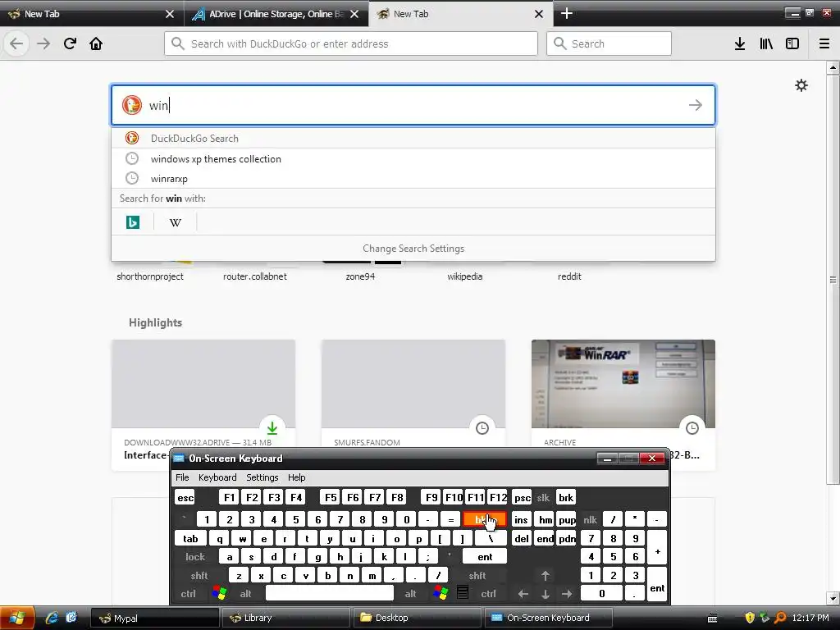Image resolution: width=840 pixels, height=630 pixels.
Task: Go back using the browser back arrow
Action: 16,43
